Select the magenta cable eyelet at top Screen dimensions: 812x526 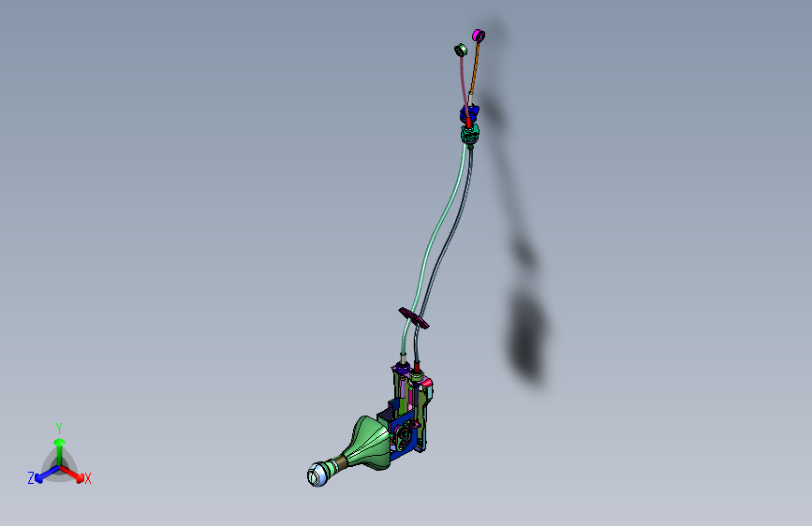point(479,36)
